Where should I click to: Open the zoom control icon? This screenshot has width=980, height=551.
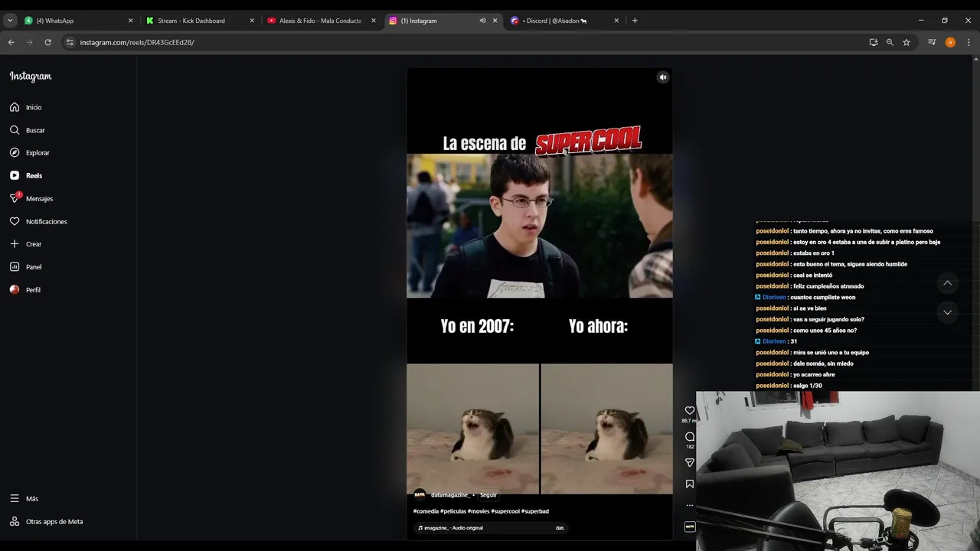890,42
